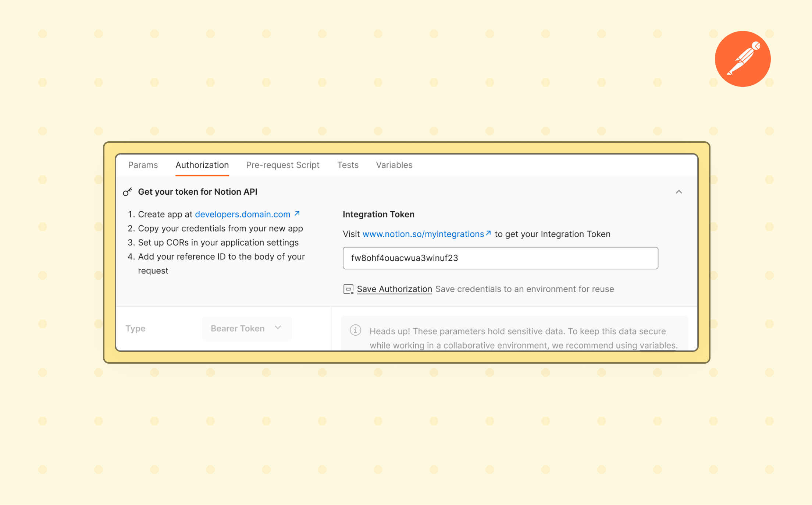This screenshot has width=812, height=505.
Task: Click the key icon beside Notion API heading
Action: [x=127, y=192]
